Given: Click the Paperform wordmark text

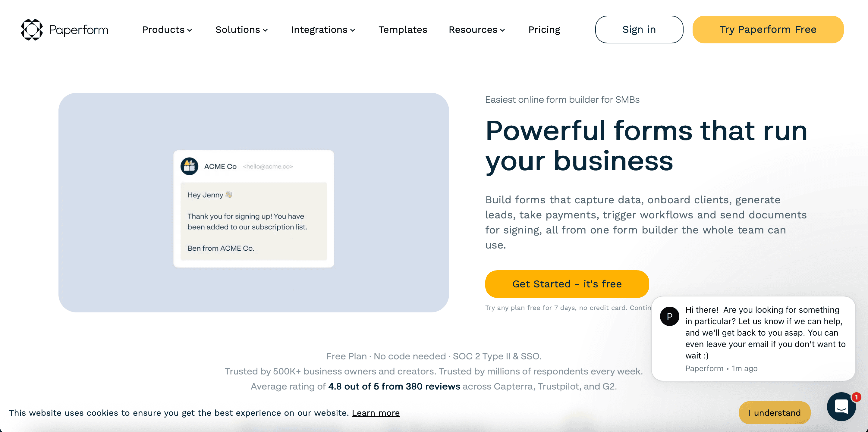Looking at the screenshot, I should point(79,30).
